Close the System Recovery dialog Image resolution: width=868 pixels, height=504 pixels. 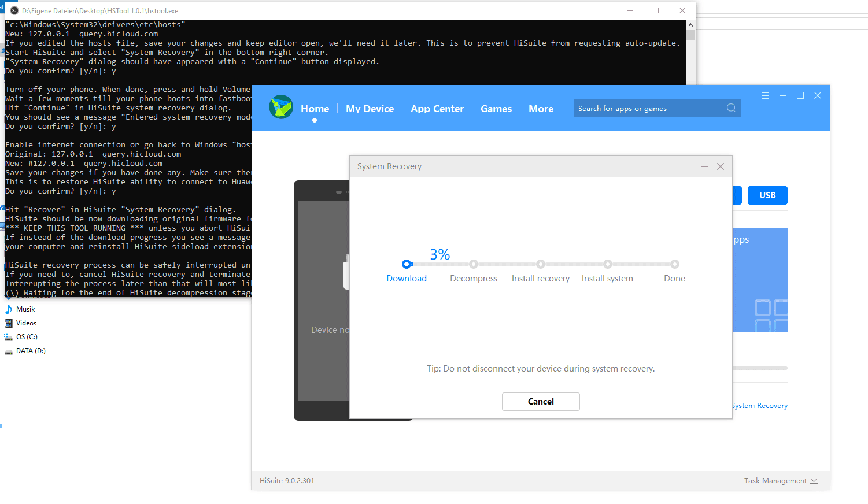[721, 166]
